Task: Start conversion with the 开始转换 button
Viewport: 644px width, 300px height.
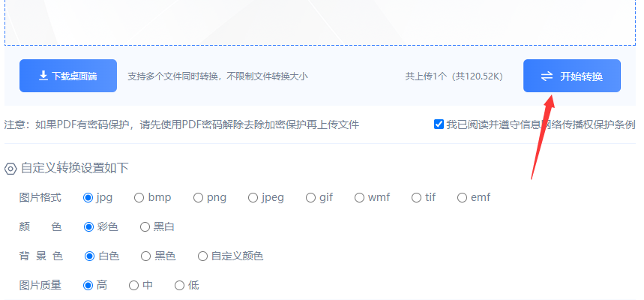Action: [572, 76]
